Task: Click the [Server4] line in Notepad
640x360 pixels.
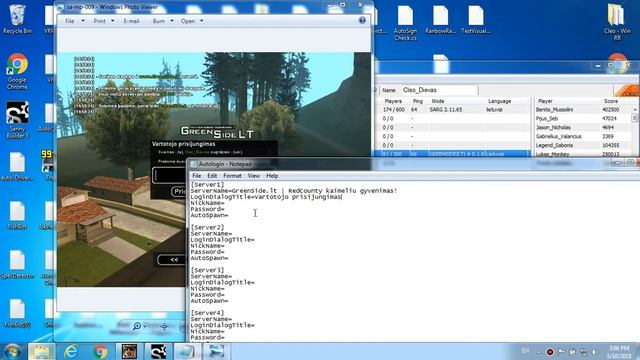Action: point(207,313)
